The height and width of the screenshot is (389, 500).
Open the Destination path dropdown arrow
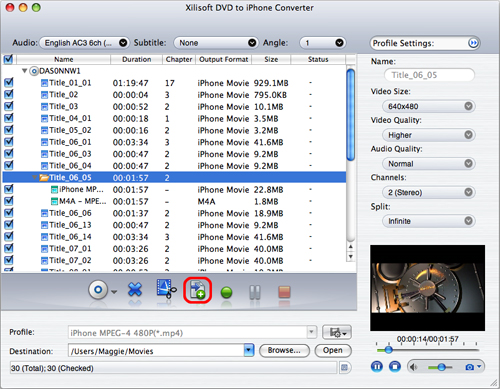249,350
